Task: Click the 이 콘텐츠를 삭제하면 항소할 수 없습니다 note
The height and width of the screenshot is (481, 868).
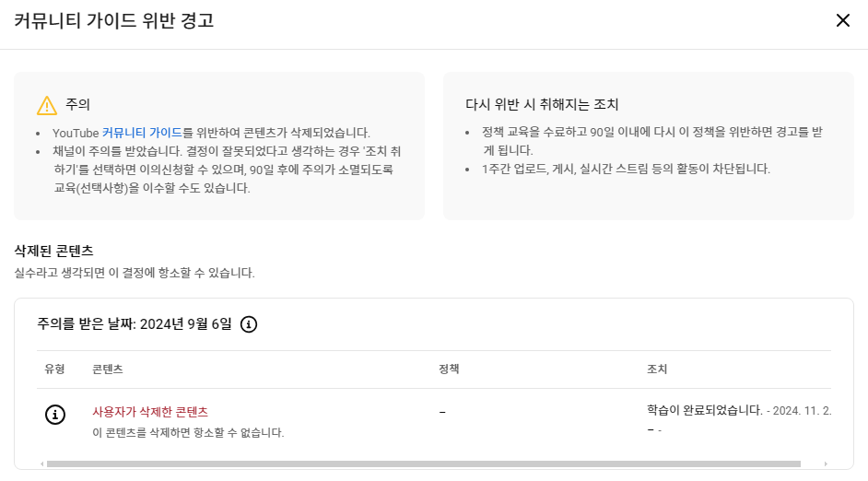Action: [188, 432]
